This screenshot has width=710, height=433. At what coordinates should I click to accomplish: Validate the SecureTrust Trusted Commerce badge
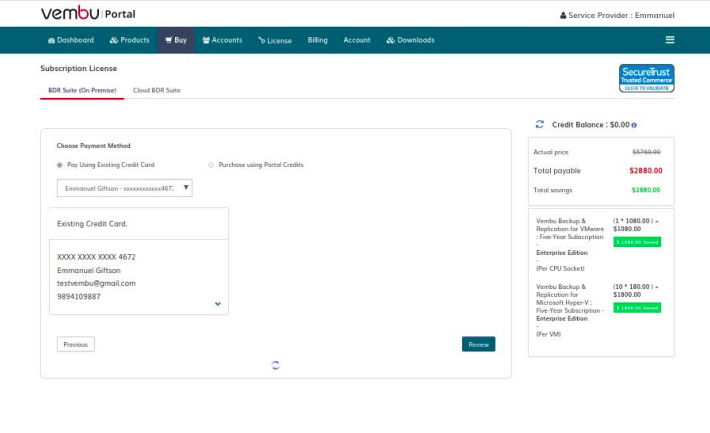647,78
